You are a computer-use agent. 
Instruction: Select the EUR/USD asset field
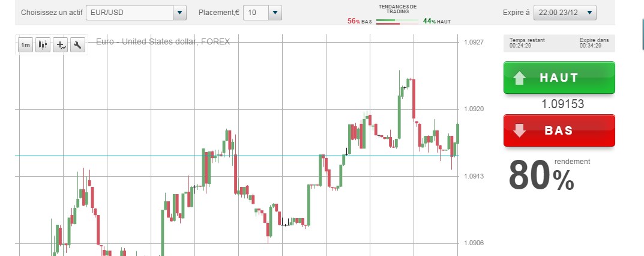[x=130, y=13]
